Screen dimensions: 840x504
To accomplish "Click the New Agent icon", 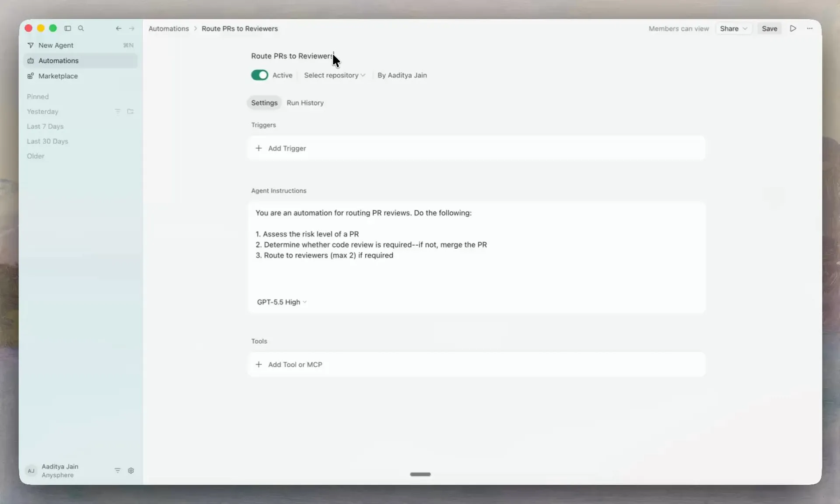I will click(x=31, y=45).
